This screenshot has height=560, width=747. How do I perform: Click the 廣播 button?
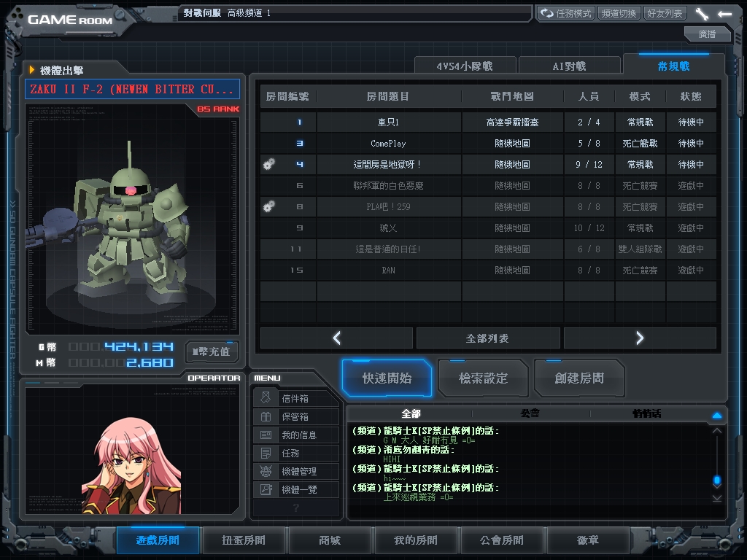[707, 34]
